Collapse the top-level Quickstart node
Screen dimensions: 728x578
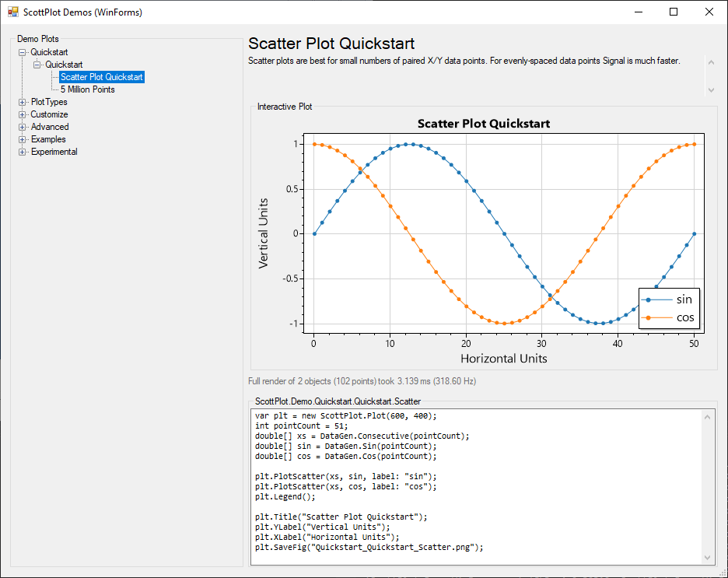click(x=23, y=52)
